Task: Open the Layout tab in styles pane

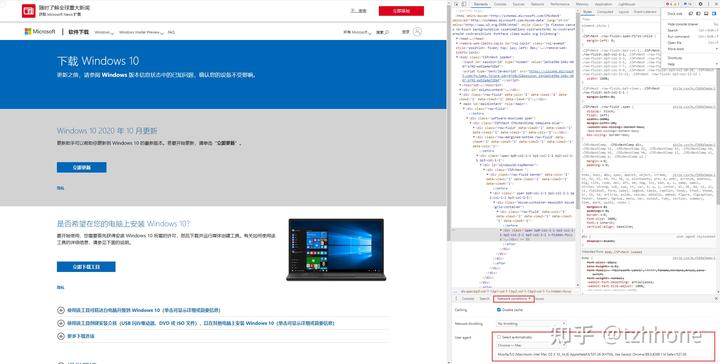Action: click(624, 12)
